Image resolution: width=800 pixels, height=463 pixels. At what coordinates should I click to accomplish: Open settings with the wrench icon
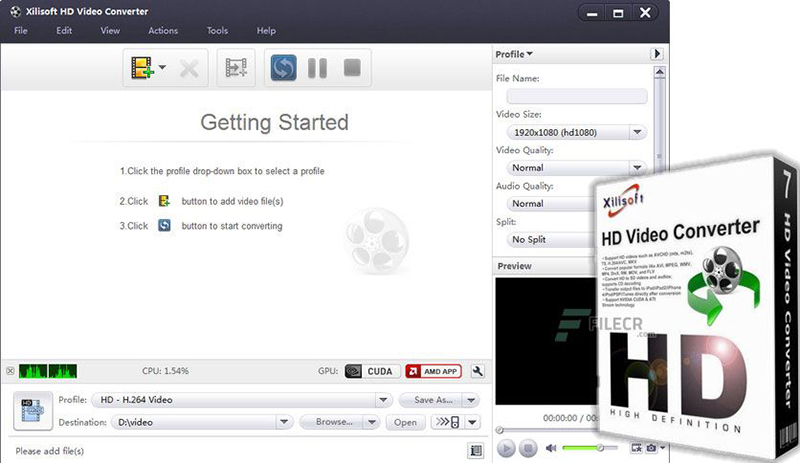(478, 371)
